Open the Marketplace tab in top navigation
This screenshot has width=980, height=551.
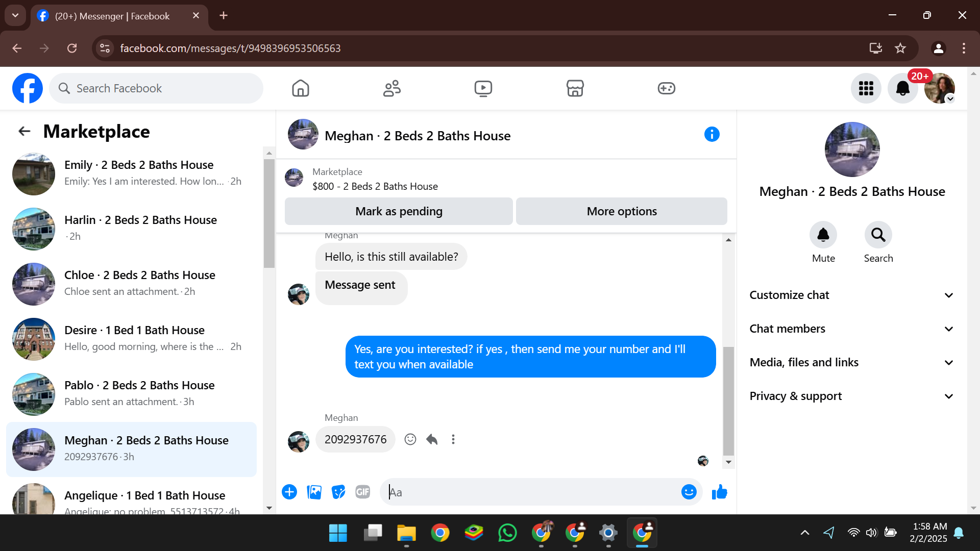coord(575,88)
